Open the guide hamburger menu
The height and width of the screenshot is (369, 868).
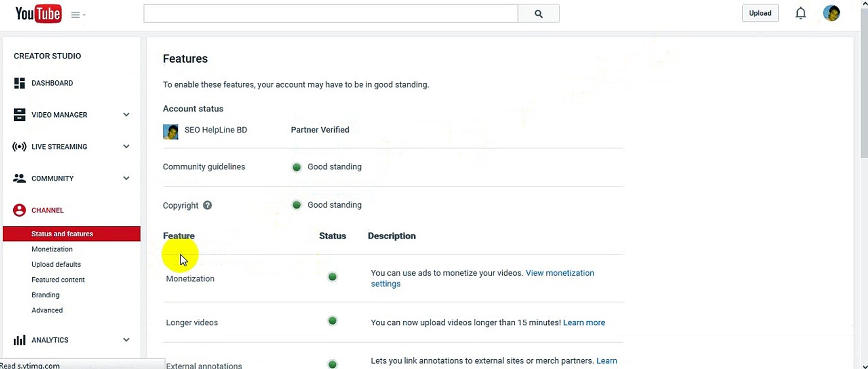pos(78,15)
